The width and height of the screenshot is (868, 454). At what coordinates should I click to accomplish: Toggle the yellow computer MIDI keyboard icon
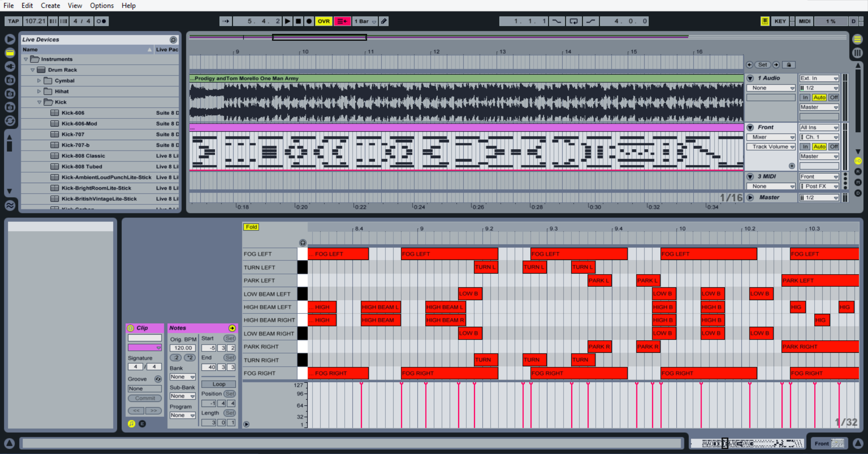(765, 21)
